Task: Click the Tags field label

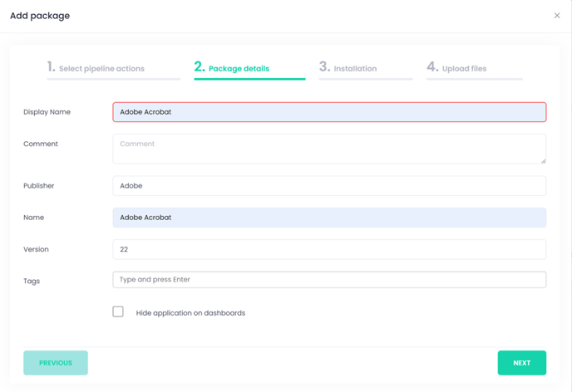Action: [x=32, y=281]
